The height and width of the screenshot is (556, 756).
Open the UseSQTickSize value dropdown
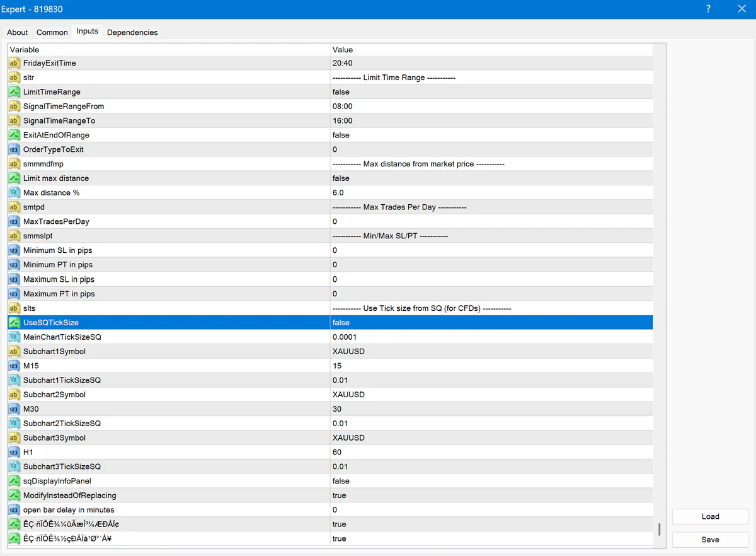(x=491, y=323)
